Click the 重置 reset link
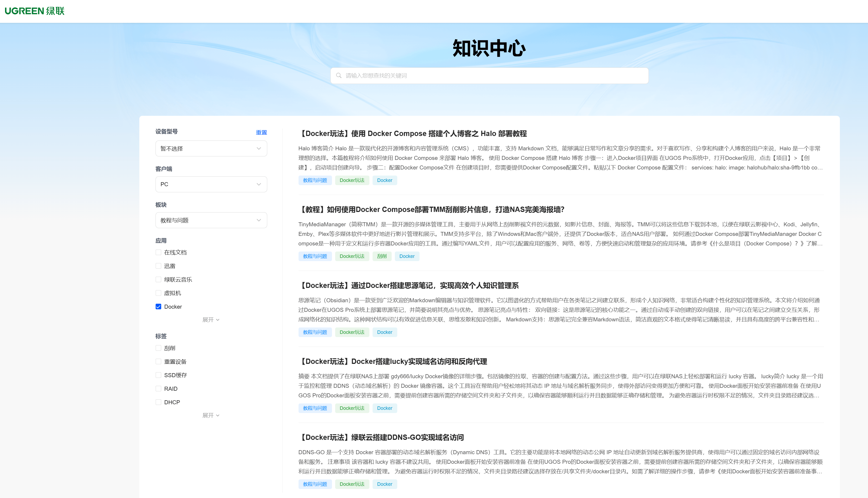 point(261,132)
